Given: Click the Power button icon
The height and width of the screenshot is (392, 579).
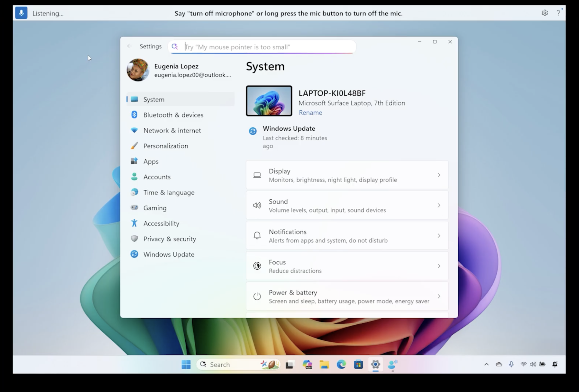Looking at the screenshot, I should tap(257, 296).
